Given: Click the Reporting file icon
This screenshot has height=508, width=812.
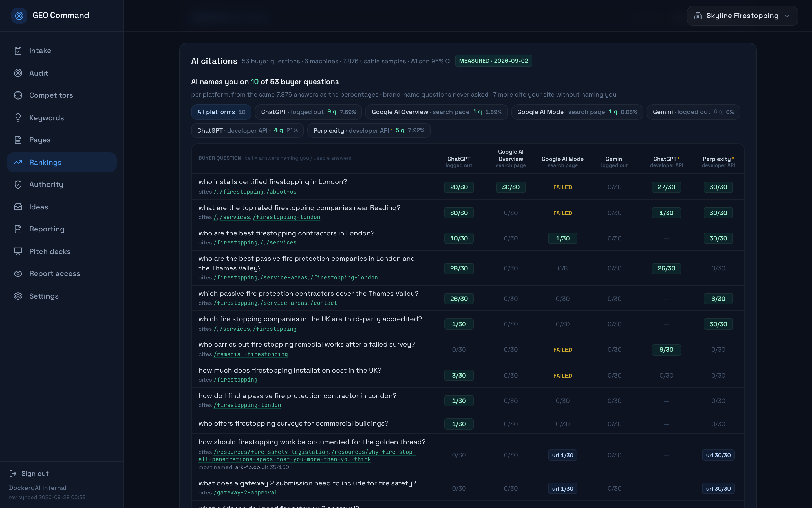Looking at the screenshot, I should [18, 229].
